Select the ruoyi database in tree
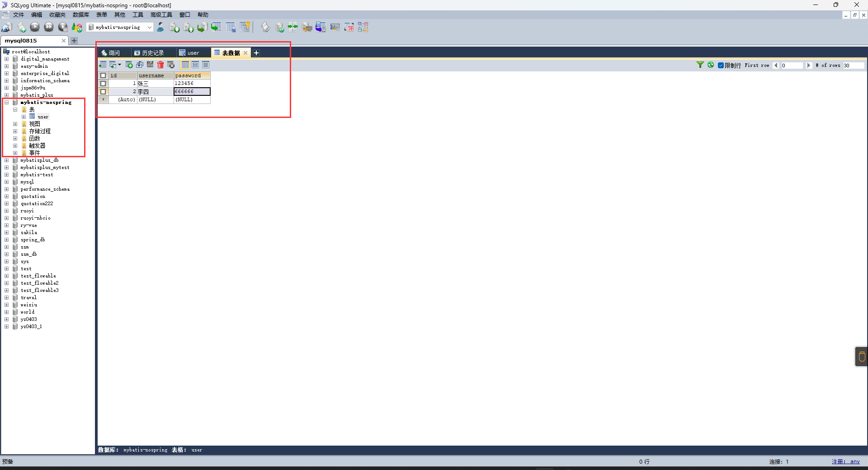 [27, 211]
